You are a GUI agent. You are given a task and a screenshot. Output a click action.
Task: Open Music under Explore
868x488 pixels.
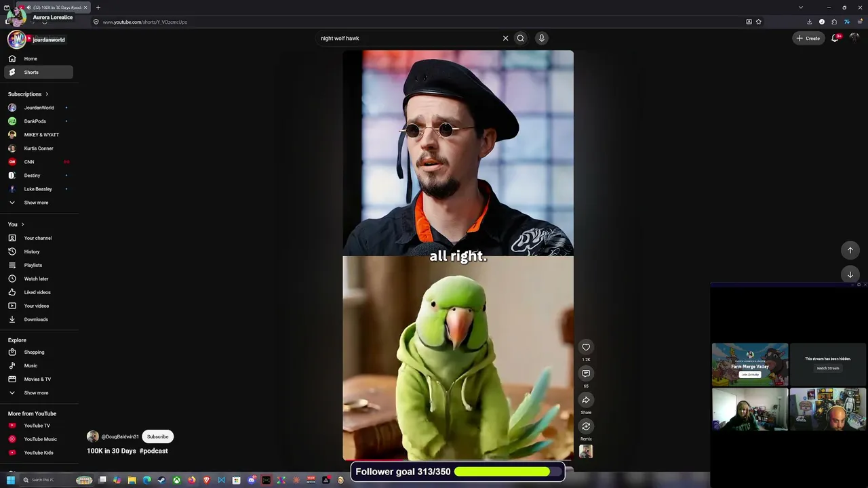[x=39, y=366]
